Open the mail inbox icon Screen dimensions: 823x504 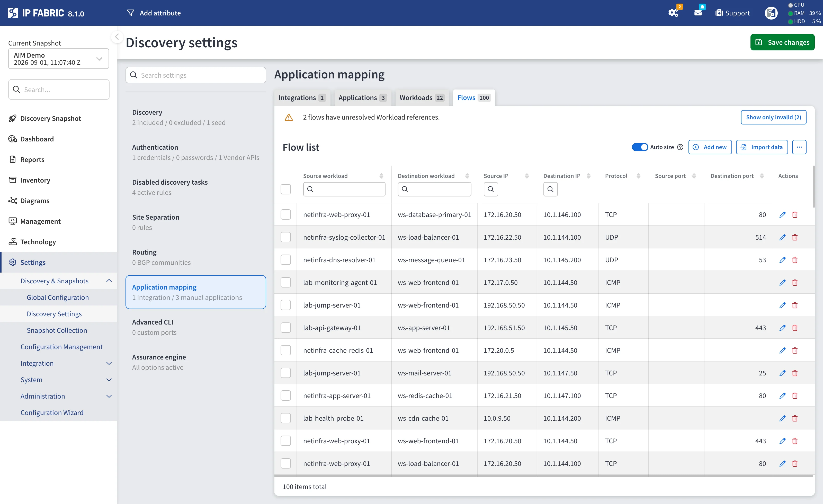pos(698,13)
